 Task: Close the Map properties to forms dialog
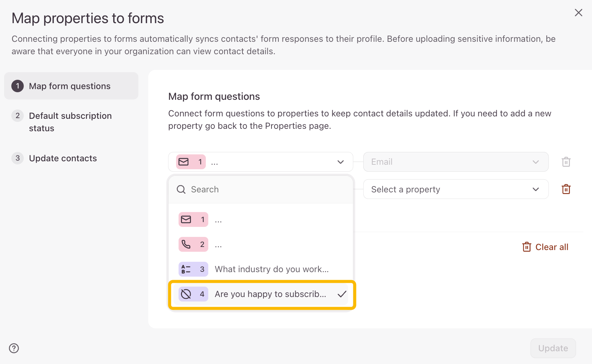click(x=579, y=13)
